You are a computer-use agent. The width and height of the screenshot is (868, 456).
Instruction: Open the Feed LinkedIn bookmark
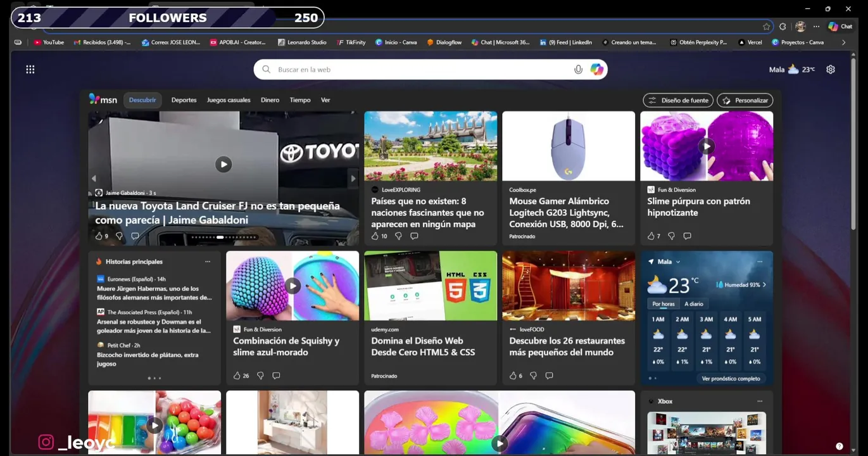pos(565,42)
